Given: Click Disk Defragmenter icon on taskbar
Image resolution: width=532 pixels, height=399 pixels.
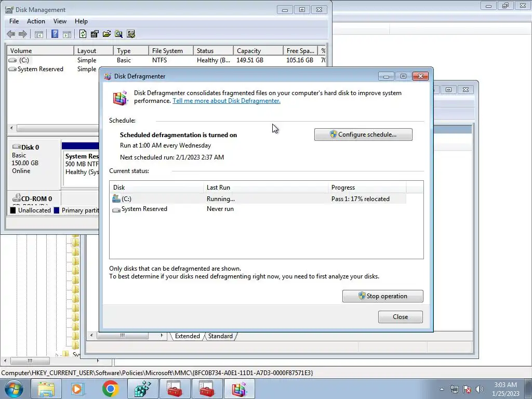Looking at the screenshot, I should [x=239, y=389].
